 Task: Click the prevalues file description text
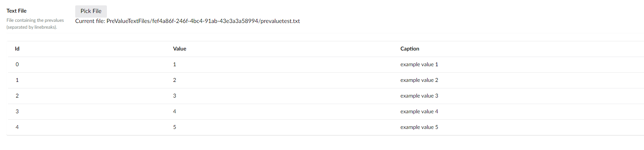[35, 24]
